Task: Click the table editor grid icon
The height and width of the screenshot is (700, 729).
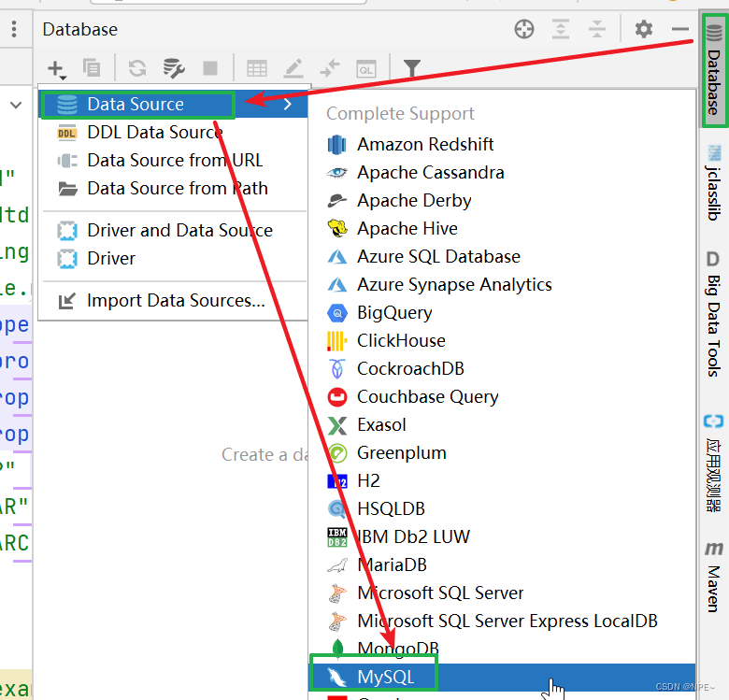Action: click(x=257, y=69)
